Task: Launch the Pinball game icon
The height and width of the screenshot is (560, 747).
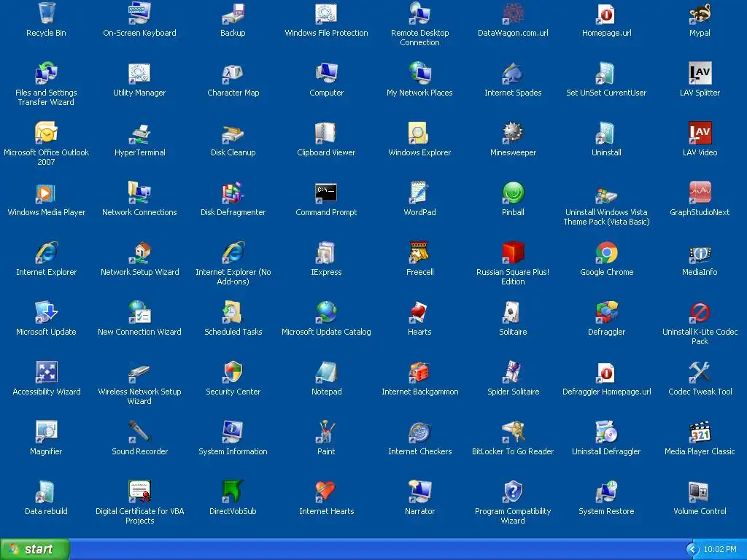Action: tap(513, 192)
